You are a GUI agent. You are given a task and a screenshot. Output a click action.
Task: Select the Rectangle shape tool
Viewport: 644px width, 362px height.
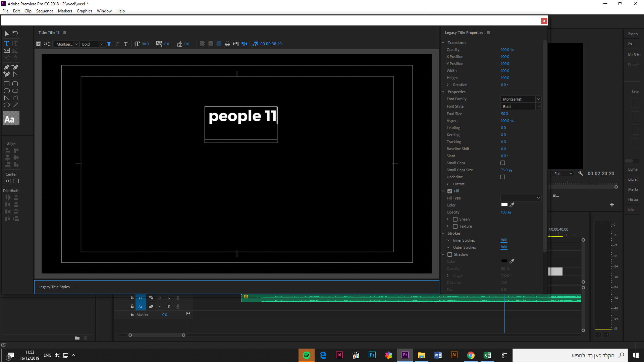tap(7, 84)
